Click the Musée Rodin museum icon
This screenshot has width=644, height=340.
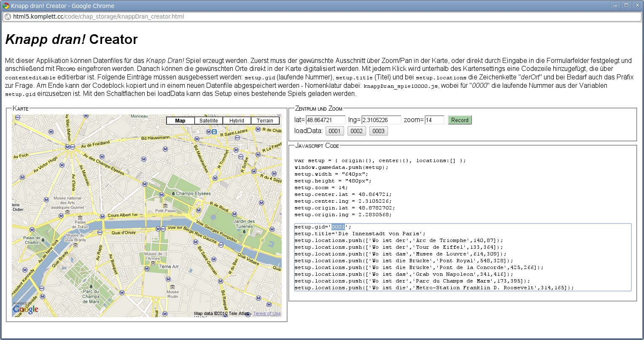[172, 287]
